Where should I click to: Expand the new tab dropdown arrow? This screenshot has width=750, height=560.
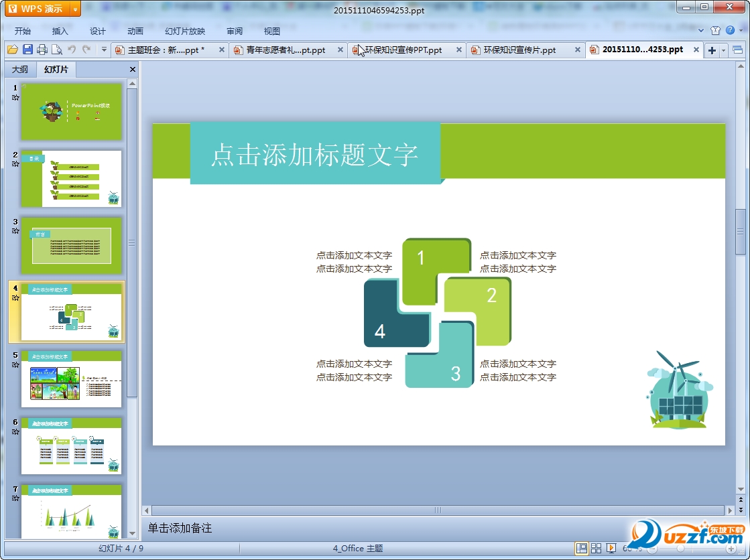click(x=724, y=50)
